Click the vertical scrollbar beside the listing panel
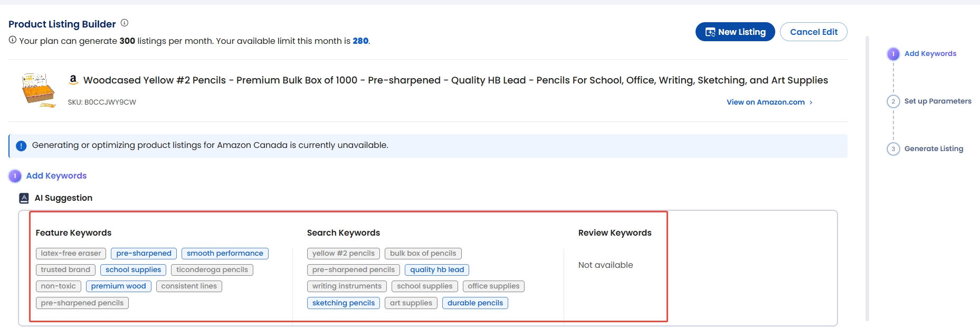 pos(867,179)
